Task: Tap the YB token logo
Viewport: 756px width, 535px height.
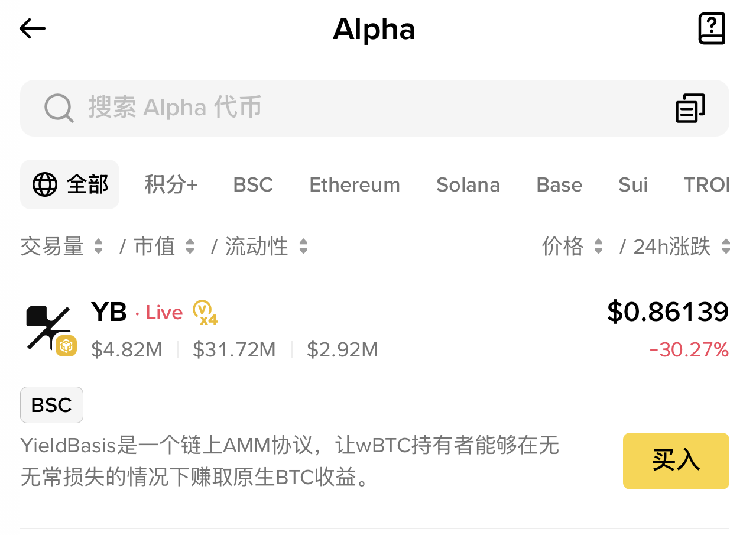Action: tap(47, 328)
